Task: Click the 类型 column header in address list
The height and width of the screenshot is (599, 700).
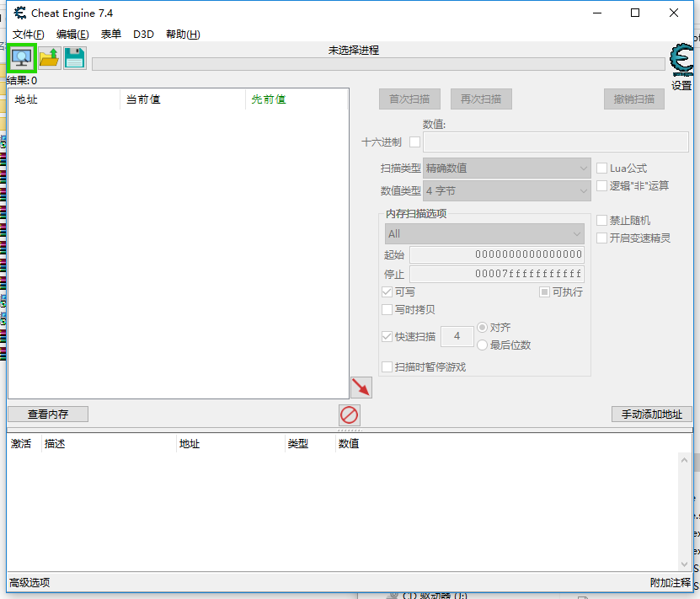Action: tap(309, 444)
